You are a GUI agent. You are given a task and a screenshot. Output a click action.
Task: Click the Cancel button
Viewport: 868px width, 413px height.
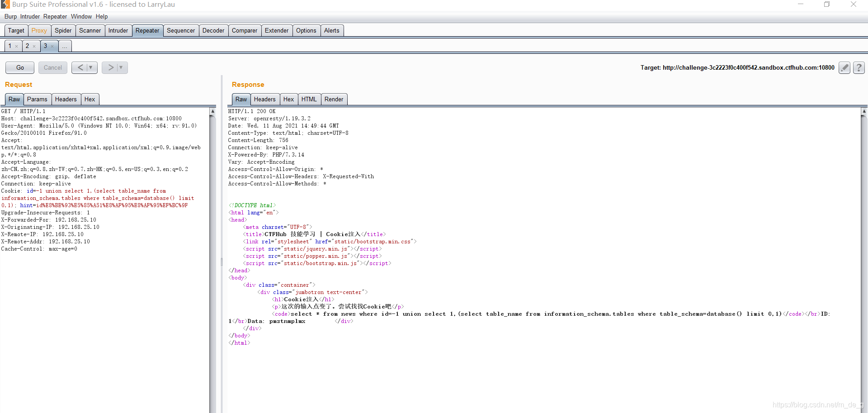point(53,67)
